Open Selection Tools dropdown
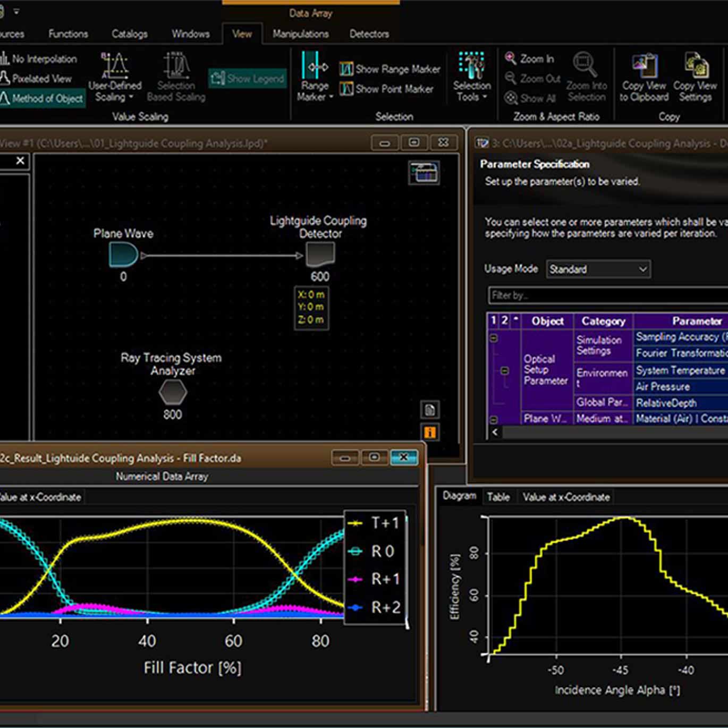The height and width of the screenshot is (728, 728). (471, 77)
